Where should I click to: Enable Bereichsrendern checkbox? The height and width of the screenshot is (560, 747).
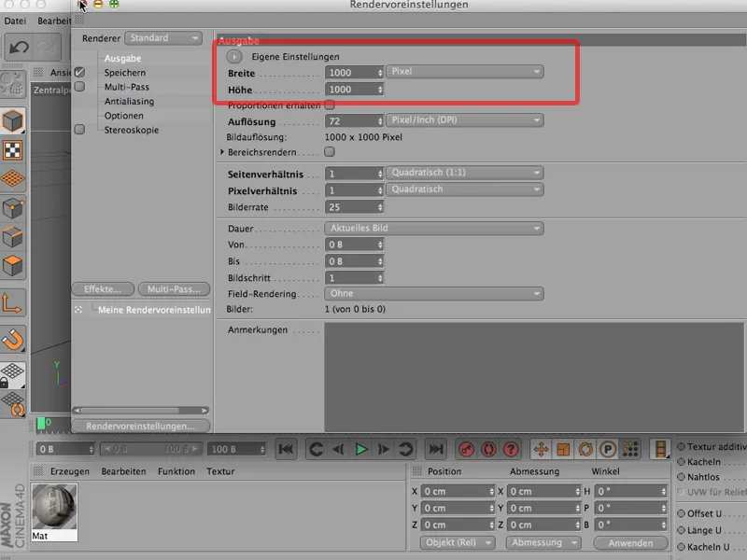pyautogui.click(x=330, y=151)
